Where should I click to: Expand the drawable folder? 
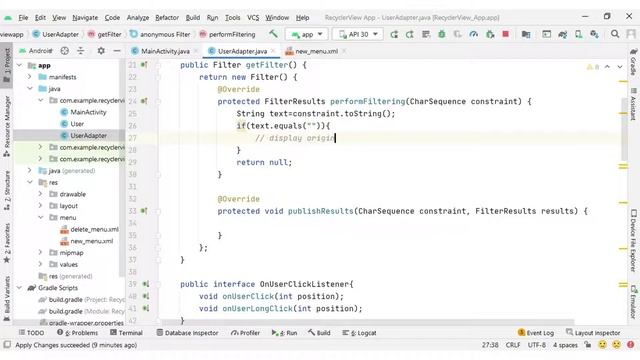(x=40, y=194)
